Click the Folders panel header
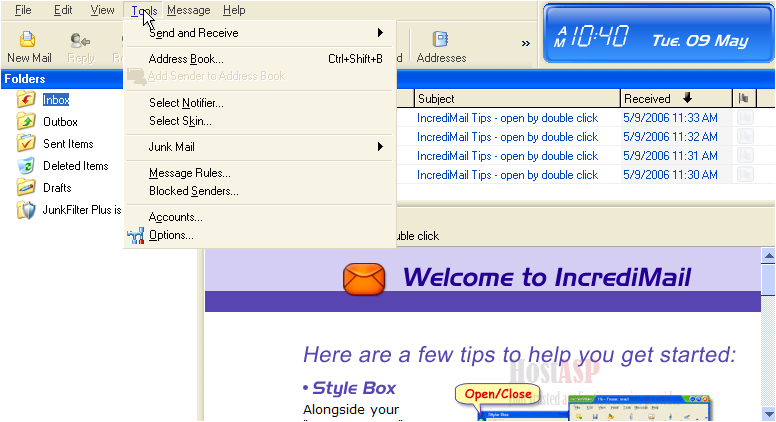 [x=62, y=79]
